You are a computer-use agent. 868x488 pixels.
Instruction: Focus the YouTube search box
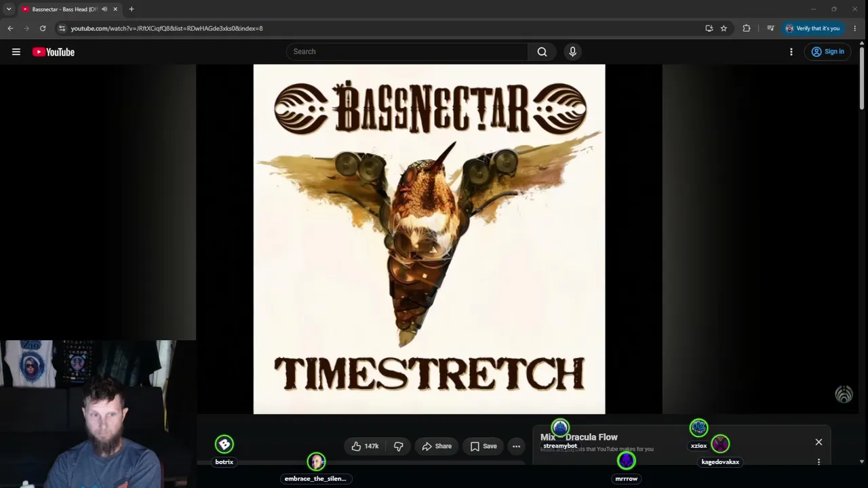[407, 52]
